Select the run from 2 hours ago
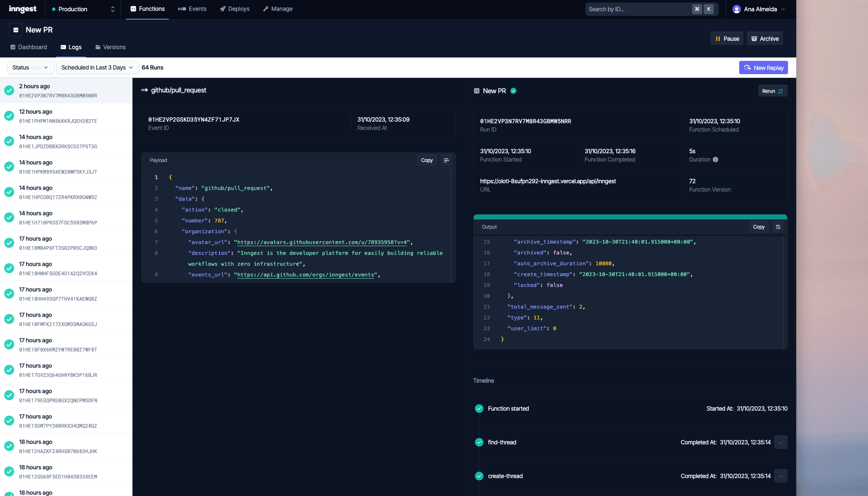This screenshot has width=868, height=496. pos(66,91)
